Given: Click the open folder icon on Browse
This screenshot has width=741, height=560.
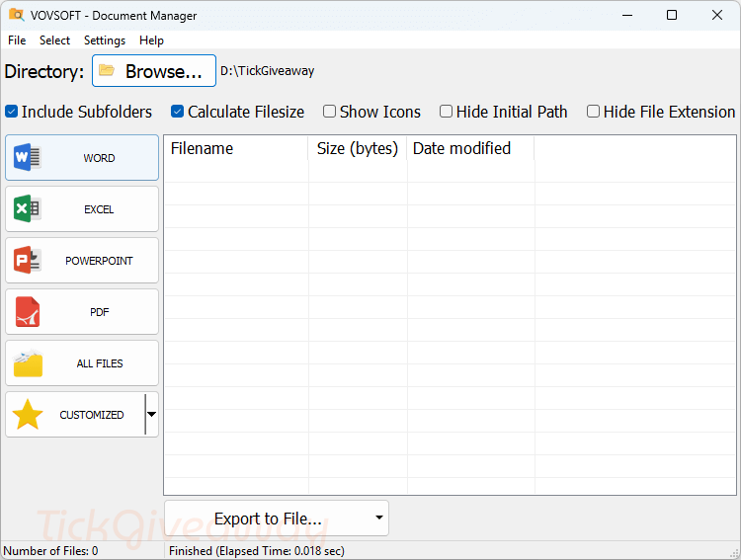Looking at the screenshot, I should click(x=107, y=70).
